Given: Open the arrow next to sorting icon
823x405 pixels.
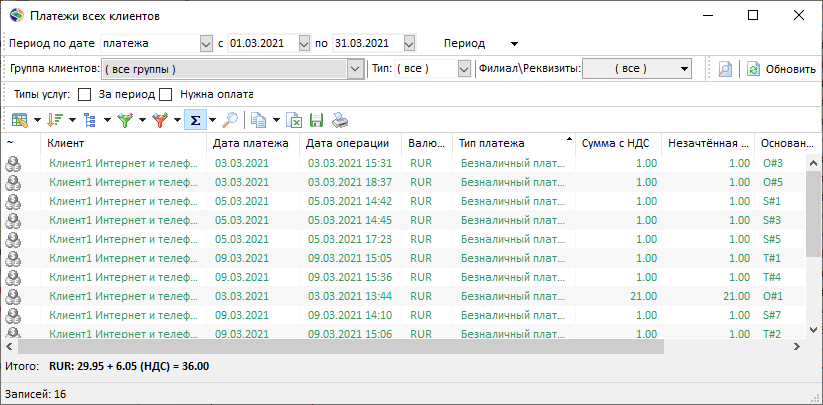Looking at the screenshot, I should [72, 121].
